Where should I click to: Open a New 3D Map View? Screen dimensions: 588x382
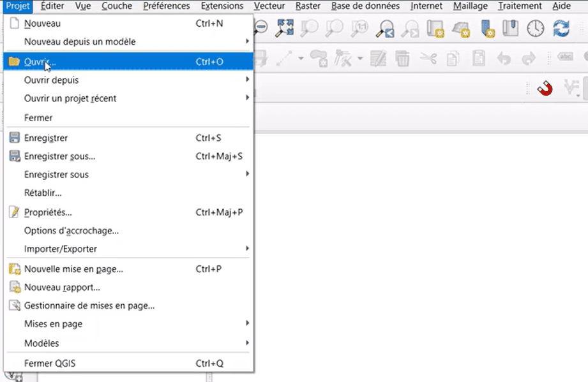click(461, 29)
